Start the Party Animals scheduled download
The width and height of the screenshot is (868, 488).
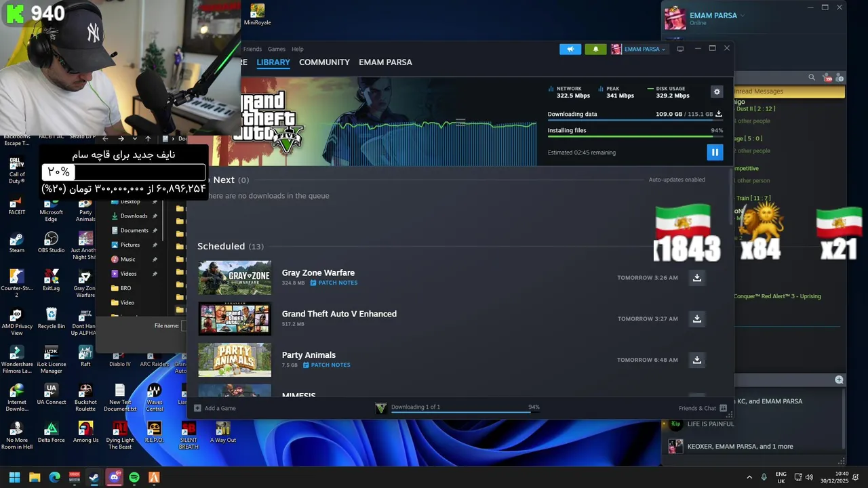[696, 360]
